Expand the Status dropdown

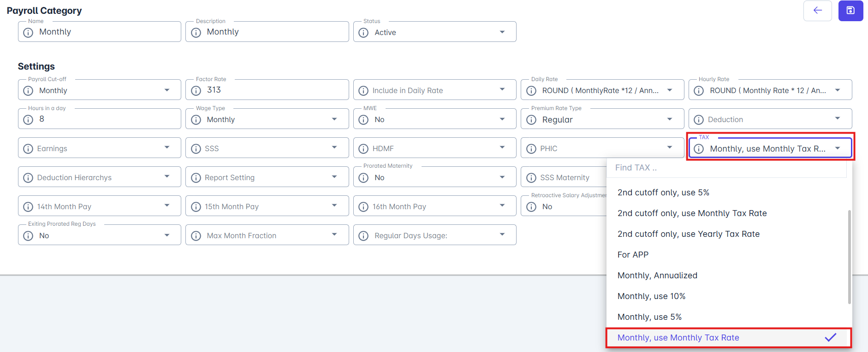coord(502,32)
